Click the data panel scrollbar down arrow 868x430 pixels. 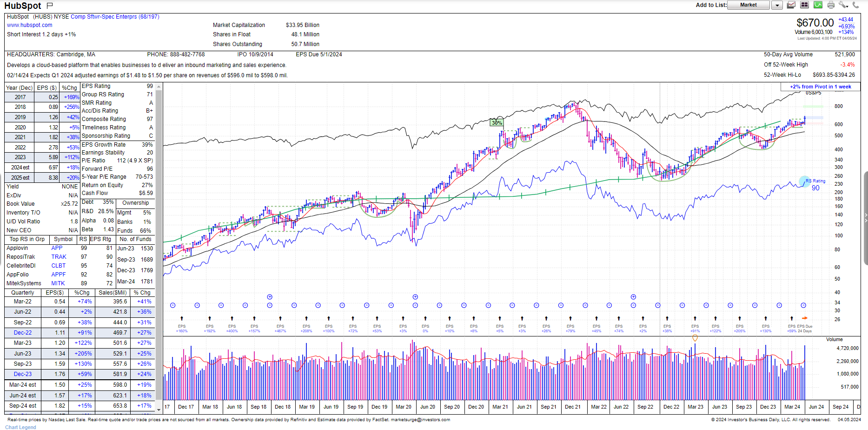159,410
